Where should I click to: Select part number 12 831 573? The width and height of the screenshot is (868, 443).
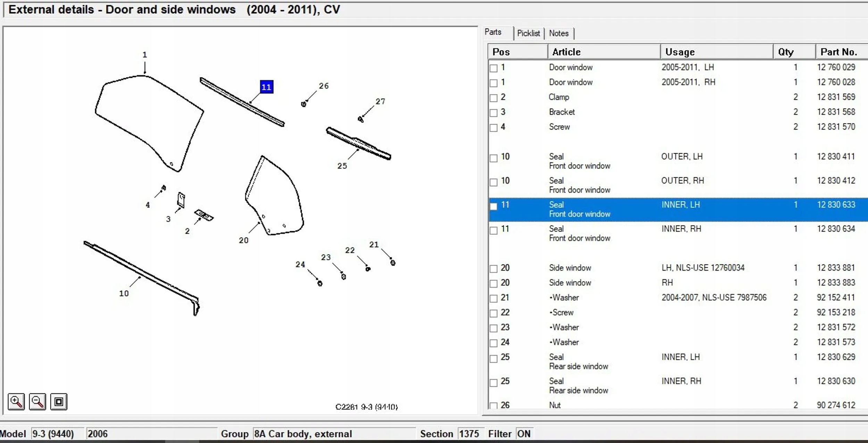[x=836, y=342]
